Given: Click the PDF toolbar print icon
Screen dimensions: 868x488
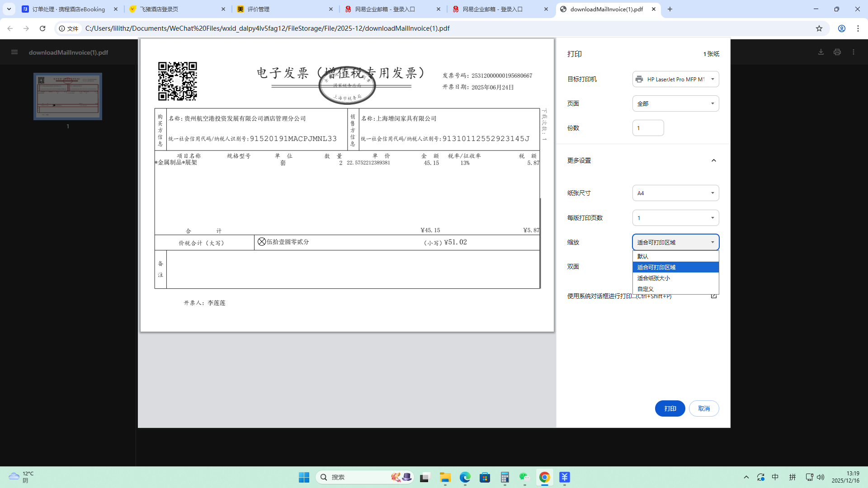Looking at the screenshot, I should 837,52.
